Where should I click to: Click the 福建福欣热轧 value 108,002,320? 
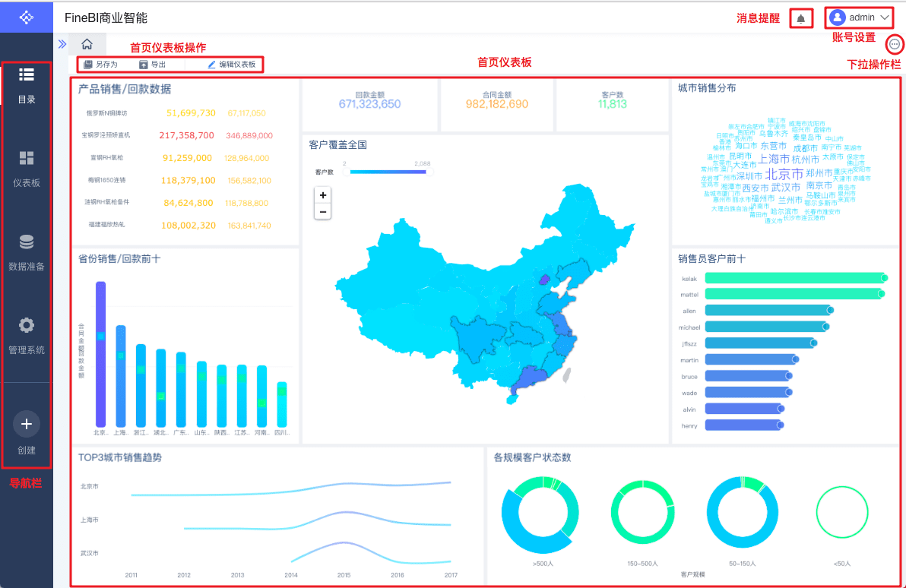pyautogui.click(x=188, y=226)
